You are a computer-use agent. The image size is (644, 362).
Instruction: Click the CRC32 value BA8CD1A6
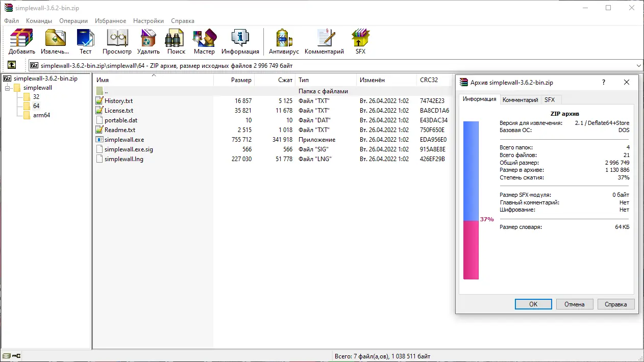(434, 111)
